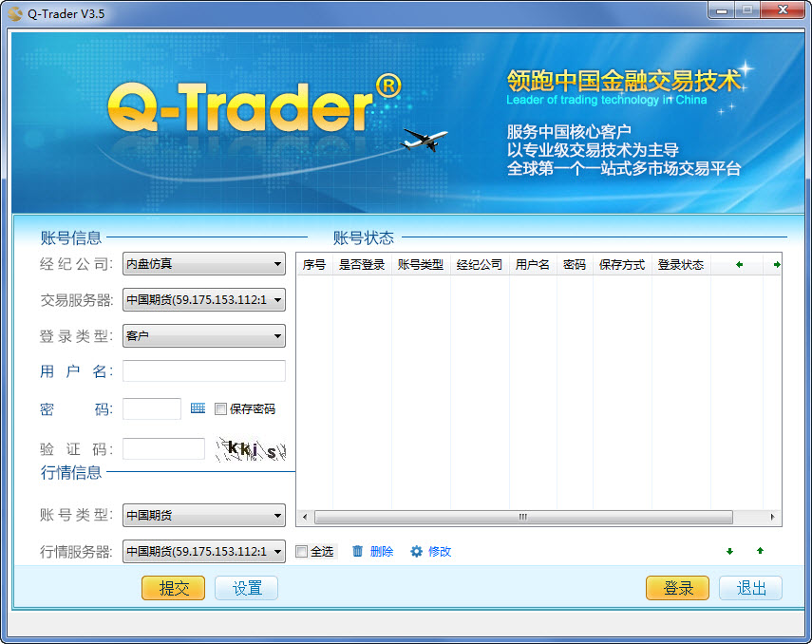Click the 修改 link

click(440, 552)
